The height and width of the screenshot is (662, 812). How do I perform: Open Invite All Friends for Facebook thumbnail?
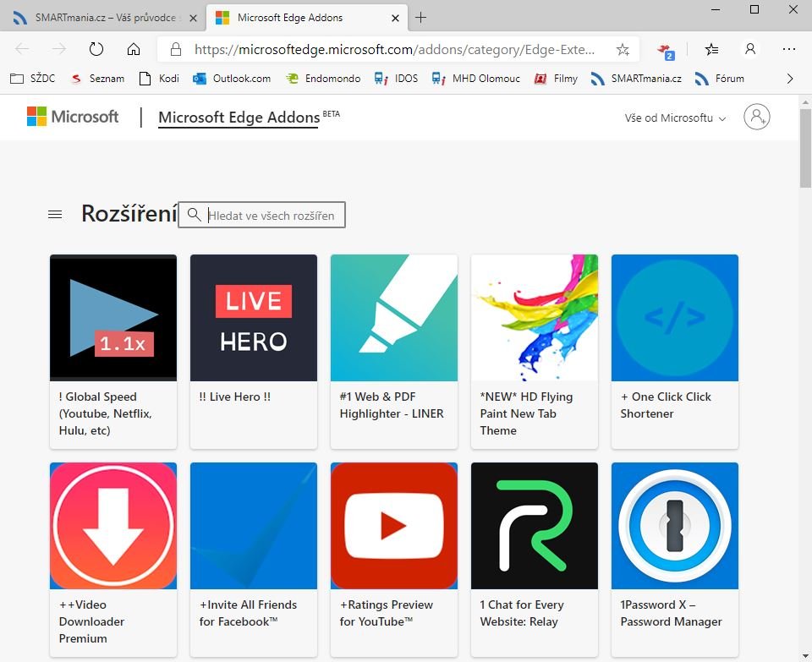254,526
